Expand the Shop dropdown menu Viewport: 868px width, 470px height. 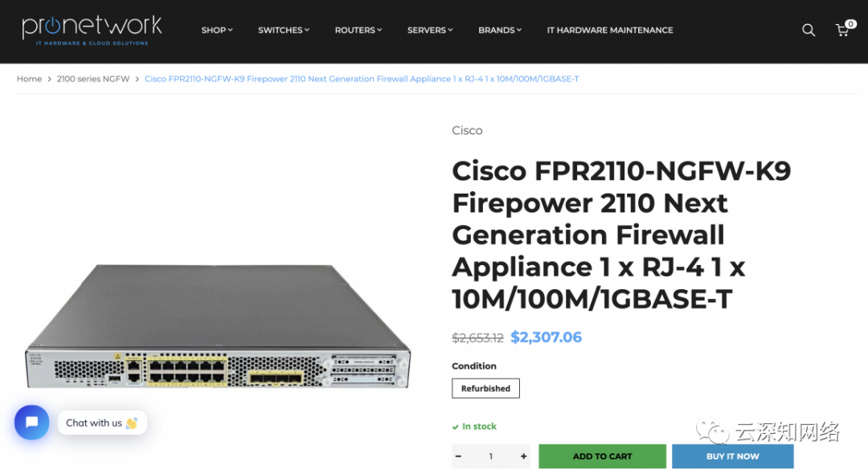(x=216, y=31)
